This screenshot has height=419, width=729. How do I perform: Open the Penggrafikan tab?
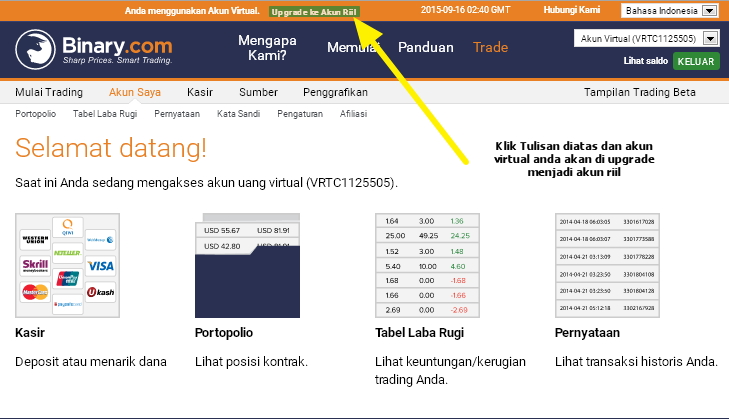click(335, 92)
